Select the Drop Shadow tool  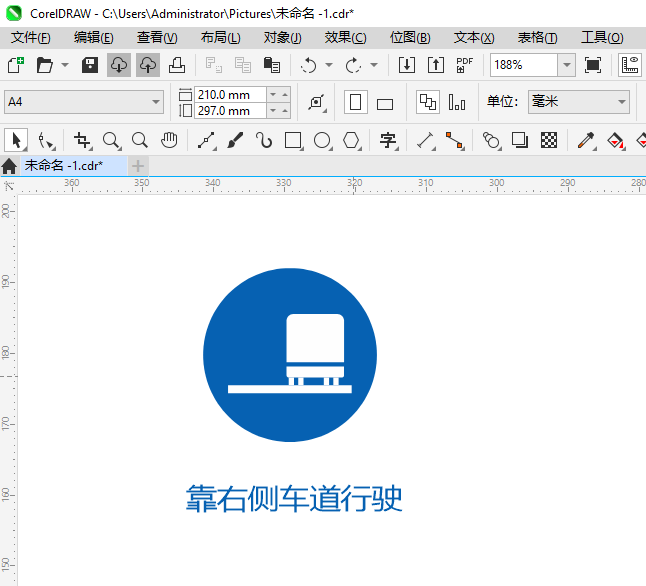[x=520, y=141]
